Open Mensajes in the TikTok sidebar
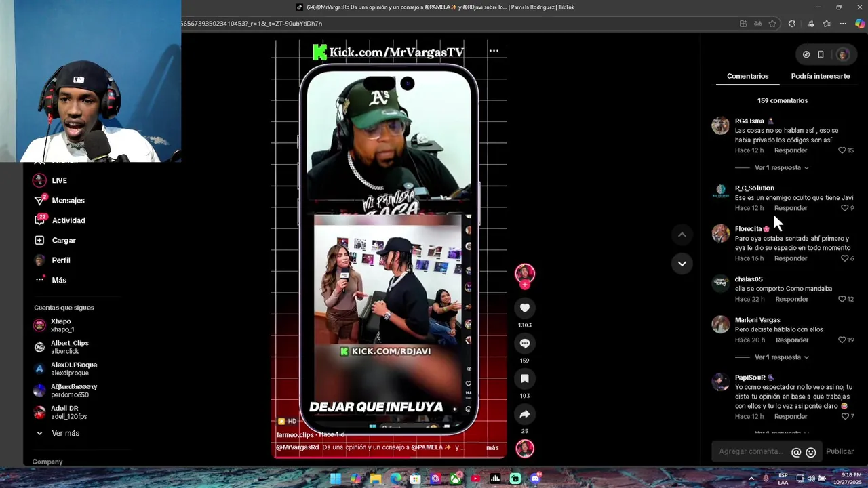 pyautogui.click(x=60, y=201)
